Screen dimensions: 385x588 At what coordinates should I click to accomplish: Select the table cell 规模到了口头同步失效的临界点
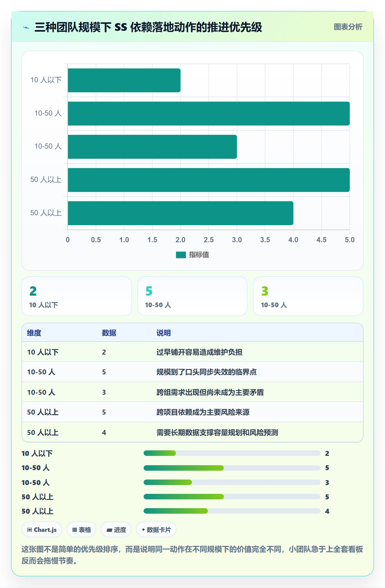(x=207, y=372)
